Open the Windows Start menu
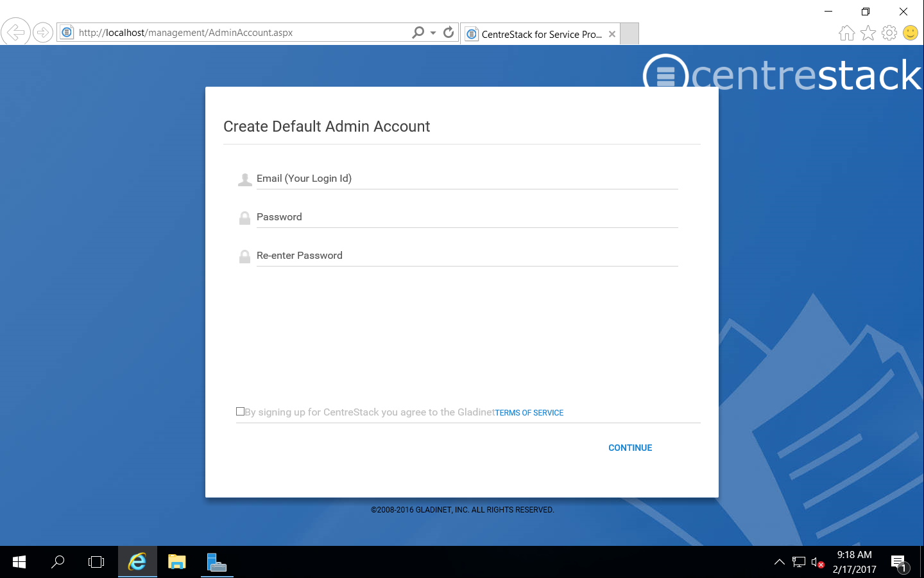924x578 pixels. click(19, 562)
